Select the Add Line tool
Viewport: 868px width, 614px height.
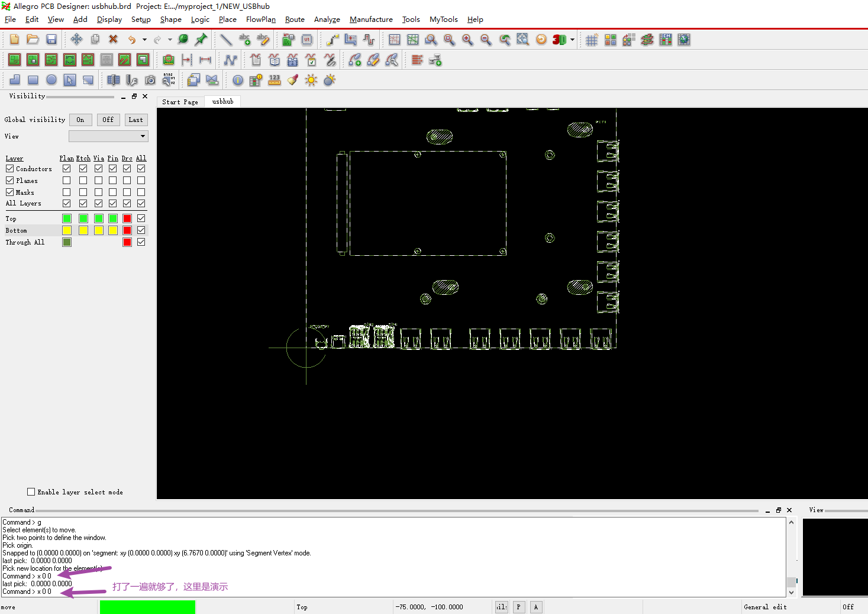point(226,40)
